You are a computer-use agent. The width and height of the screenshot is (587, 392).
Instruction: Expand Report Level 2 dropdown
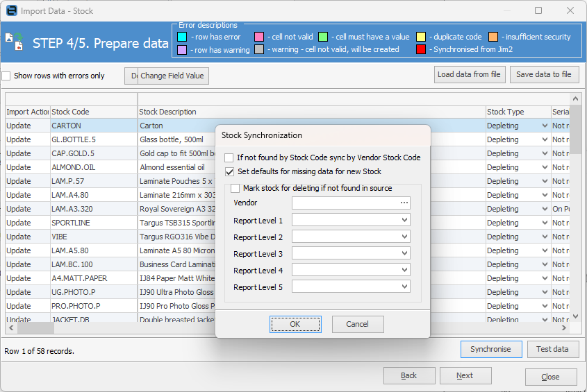(404, 237)
